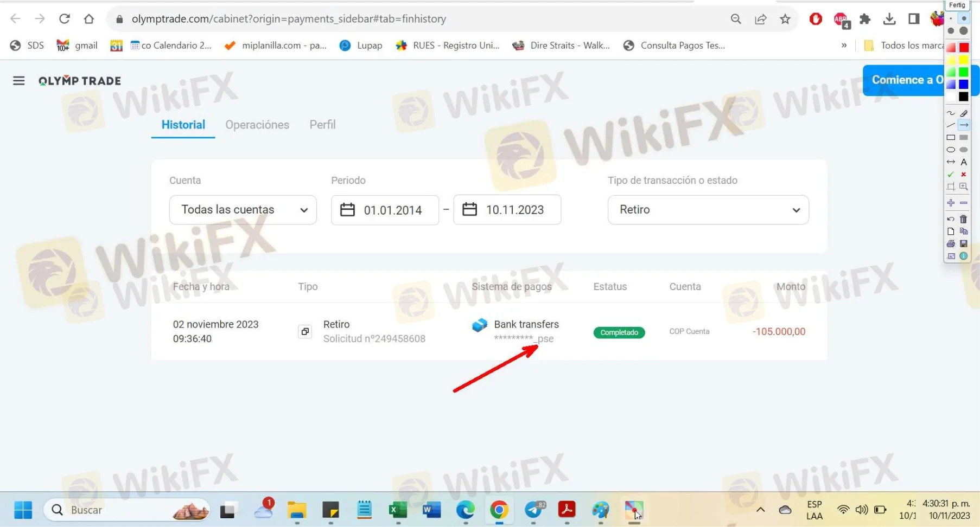
Task: Choose the smallest line thickness dot
Action: 951,18
